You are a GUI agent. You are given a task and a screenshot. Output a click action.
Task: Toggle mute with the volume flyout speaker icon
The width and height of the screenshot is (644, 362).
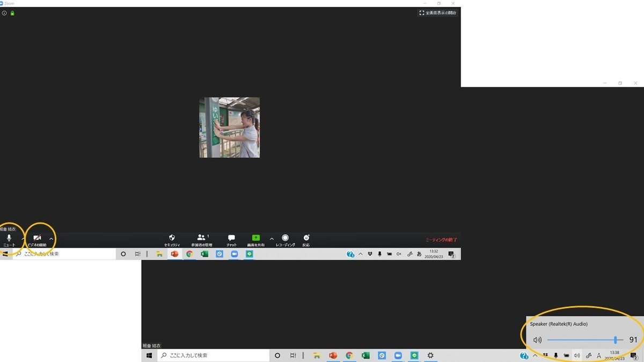point(537,340)
